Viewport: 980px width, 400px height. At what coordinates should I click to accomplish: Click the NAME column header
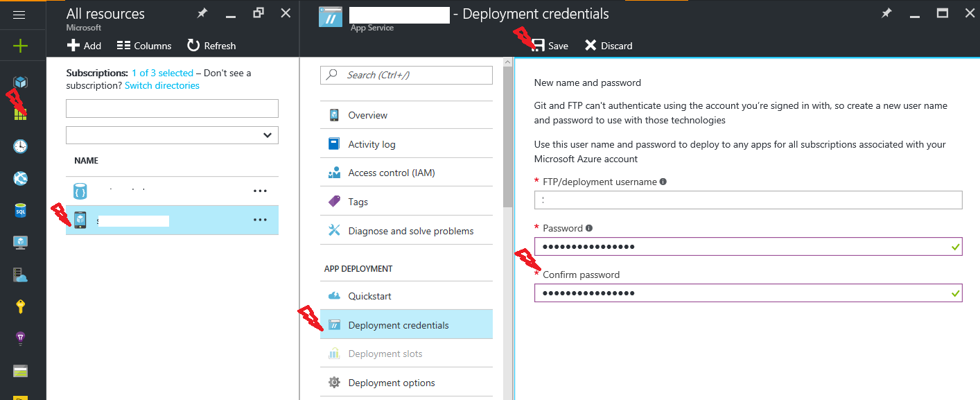[87, 160]
